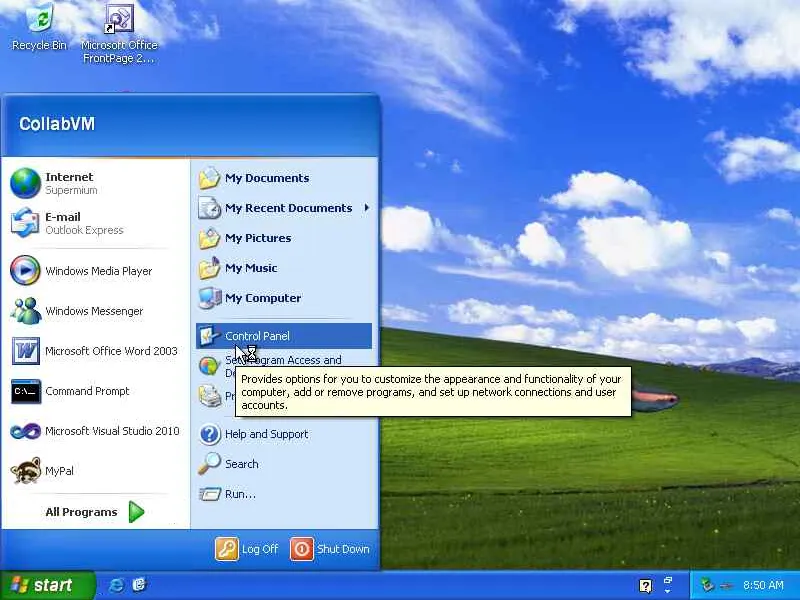The image size is (800, 600).
Task: Click the Log Off button
Action: [247, 549]
